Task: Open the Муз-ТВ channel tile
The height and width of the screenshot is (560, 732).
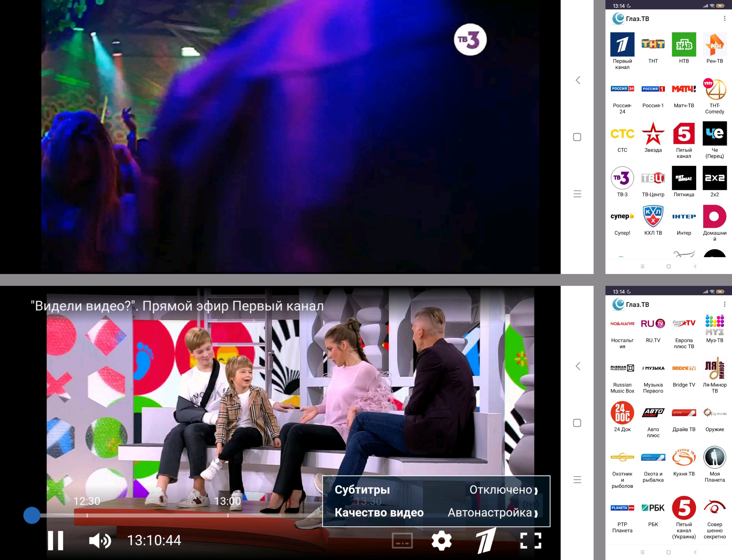Action: tap(714, 329)
